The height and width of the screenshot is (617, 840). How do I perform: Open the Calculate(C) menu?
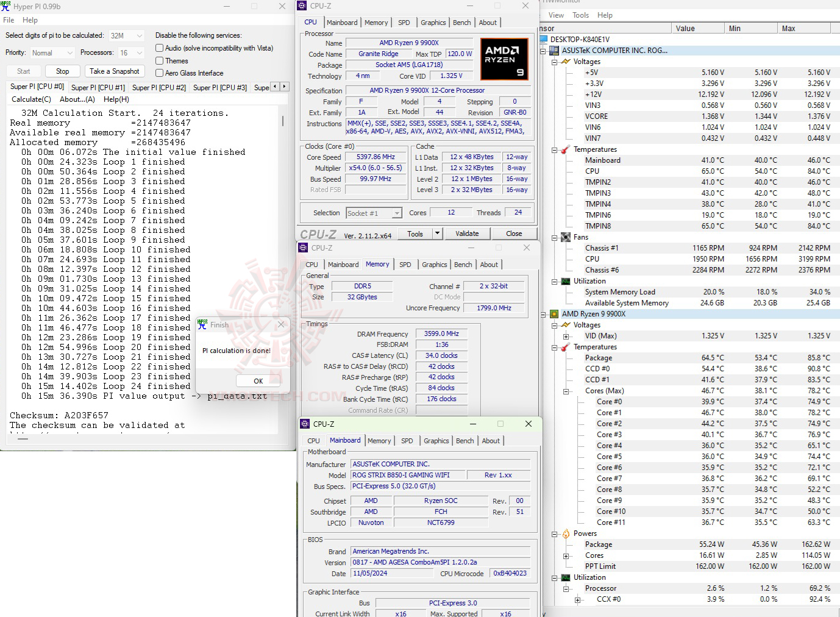pos(32,99)
